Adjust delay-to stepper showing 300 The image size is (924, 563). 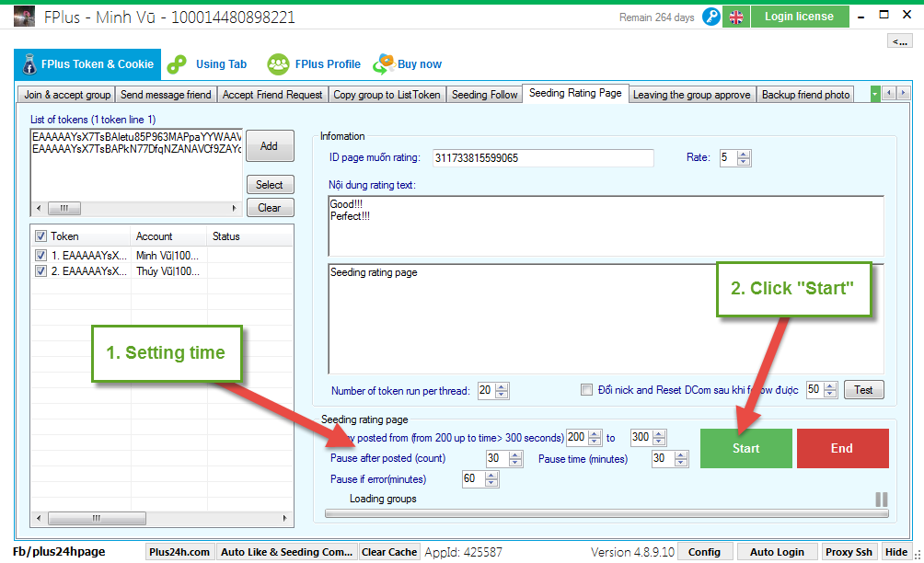click(660, 438)
